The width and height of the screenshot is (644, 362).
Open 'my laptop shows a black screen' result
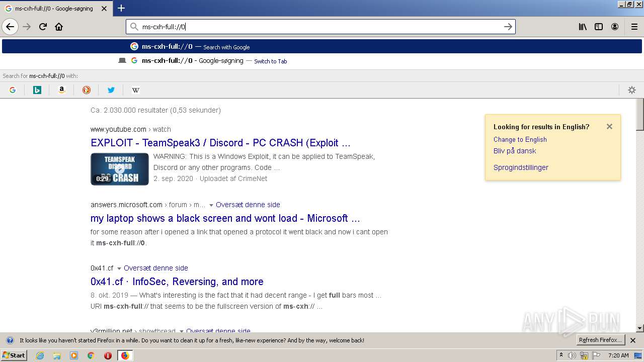(225, 218)
